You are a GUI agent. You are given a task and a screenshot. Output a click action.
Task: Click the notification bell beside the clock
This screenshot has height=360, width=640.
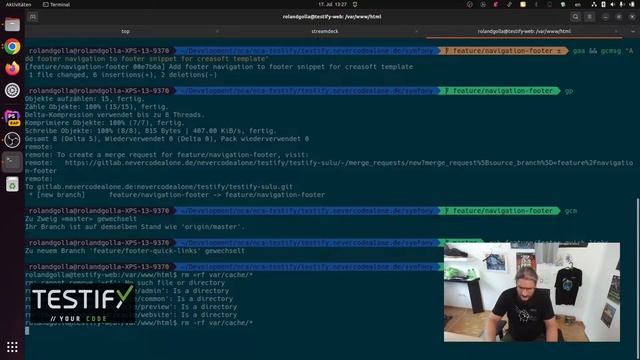click(355, 4)
